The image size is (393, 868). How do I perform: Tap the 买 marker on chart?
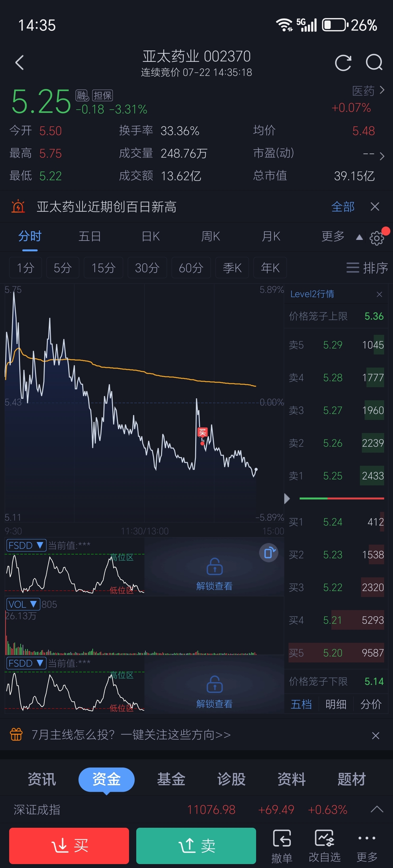pos(202,432)
